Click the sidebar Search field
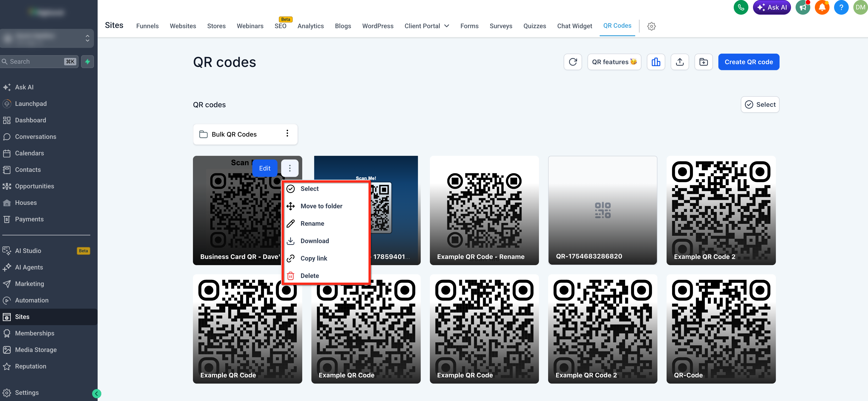This screenshot has height=401, width=868. point(39,62)
